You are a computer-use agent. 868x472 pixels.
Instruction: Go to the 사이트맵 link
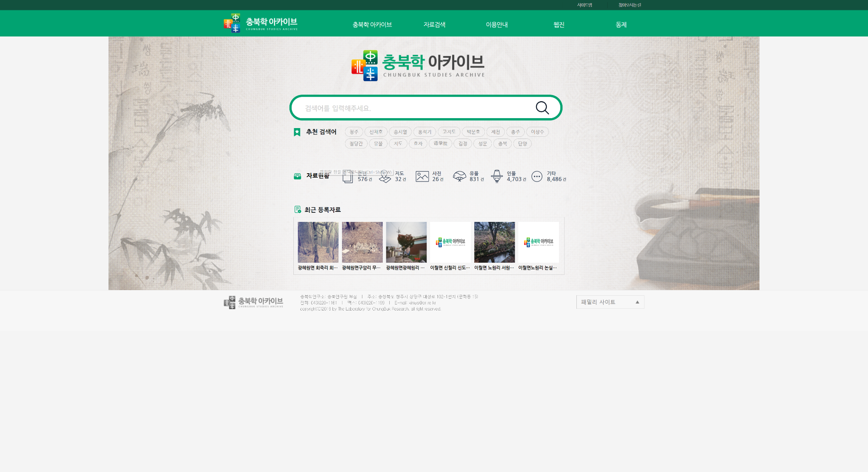click(584, 5)
